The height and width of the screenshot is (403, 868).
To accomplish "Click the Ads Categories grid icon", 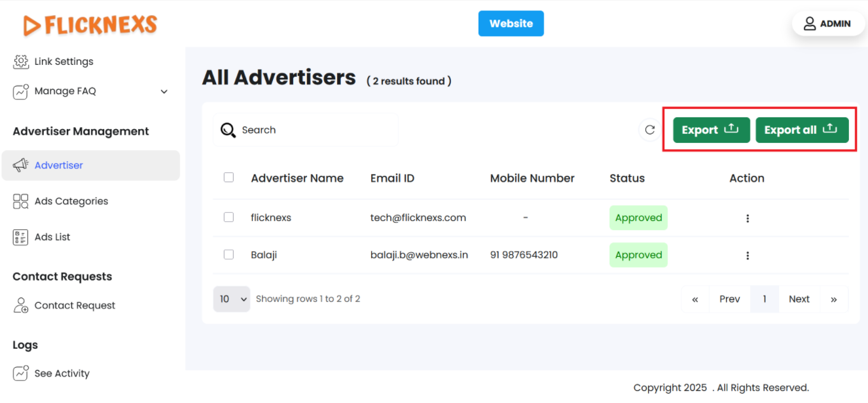I will tap(21, 201).
